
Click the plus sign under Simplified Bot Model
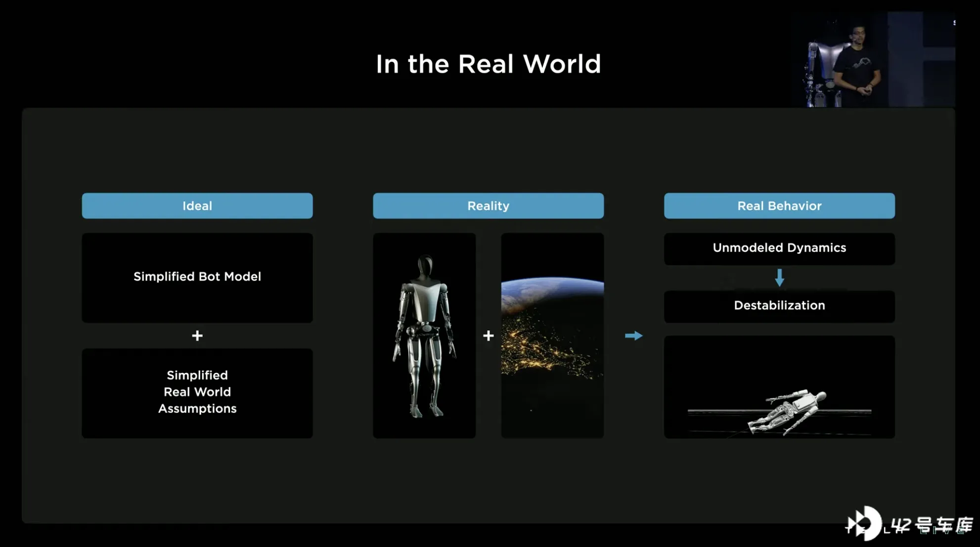coord(197,336)
